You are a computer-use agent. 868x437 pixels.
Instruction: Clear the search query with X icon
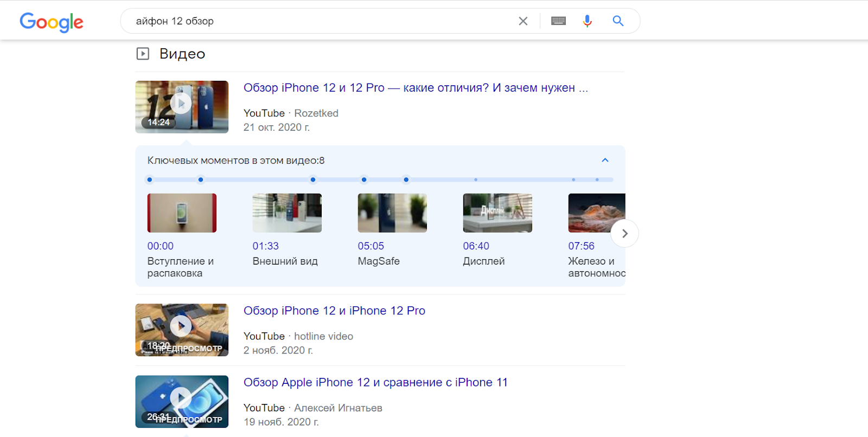click(523, 21)
